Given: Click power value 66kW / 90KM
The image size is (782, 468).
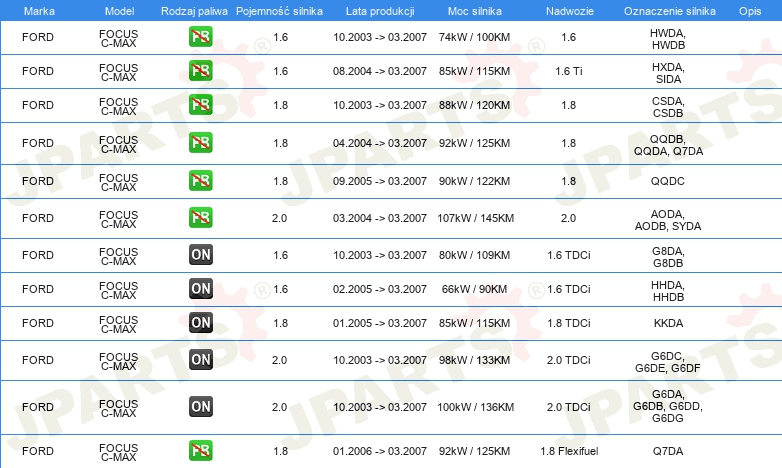Looking at the screenshot, I should point(474,289).
